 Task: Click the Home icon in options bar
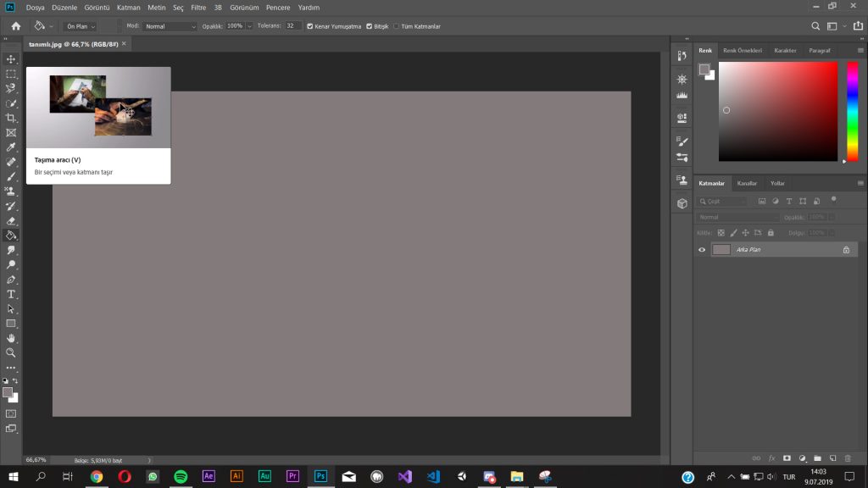(x=15, y=26)
